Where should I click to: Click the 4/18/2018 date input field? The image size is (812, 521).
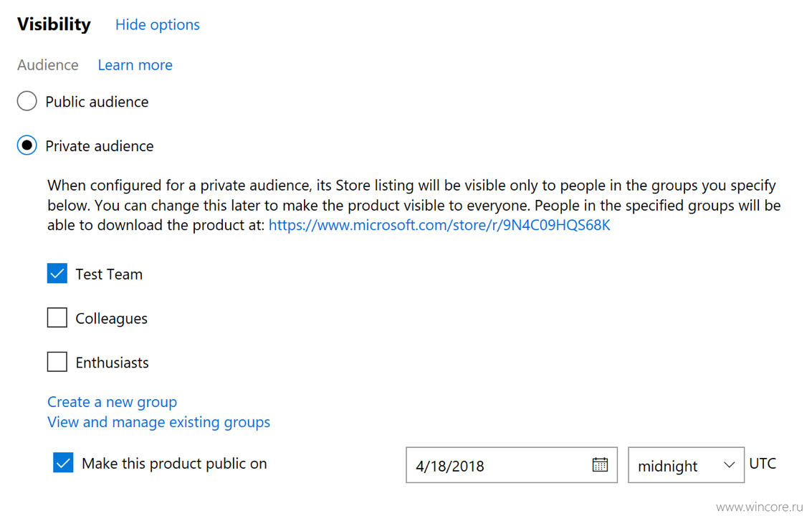click(512, 465)
